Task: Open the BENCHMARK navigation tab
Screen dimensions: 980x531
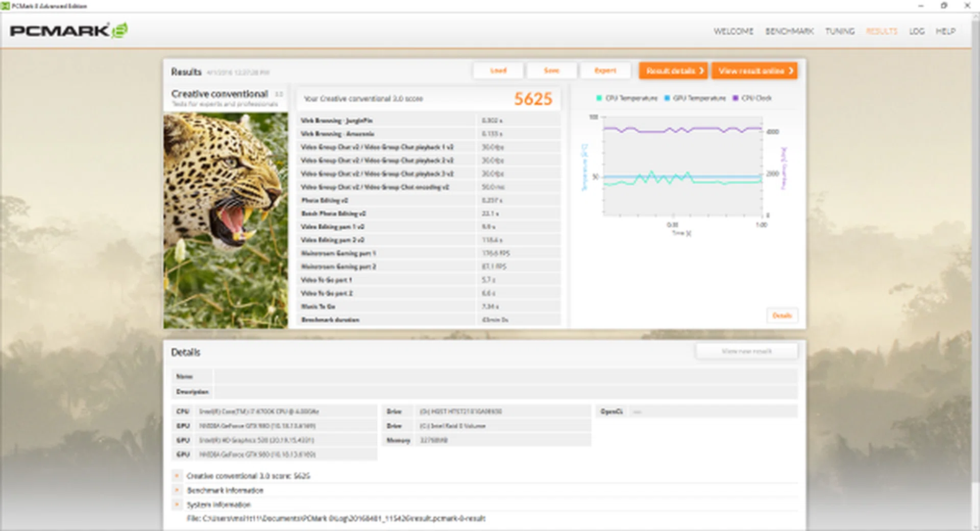Action: tap(789, 31)
